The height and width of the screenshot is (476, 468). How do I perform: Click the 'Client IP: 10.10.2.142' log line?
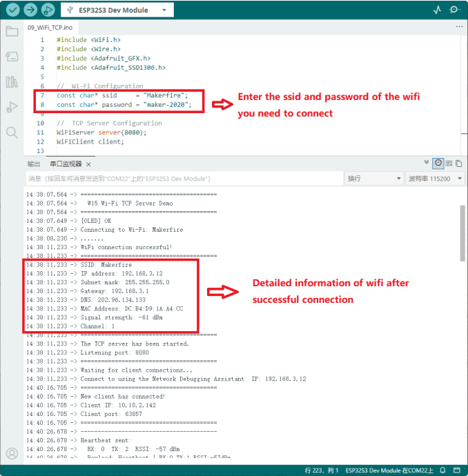coord(91,405)
